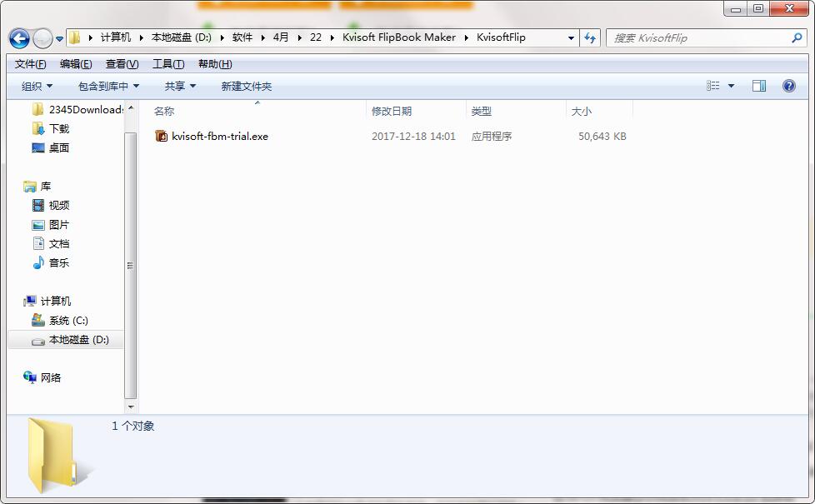Click the navigation pane scrollbar down arrow

(x=131, y=407)
